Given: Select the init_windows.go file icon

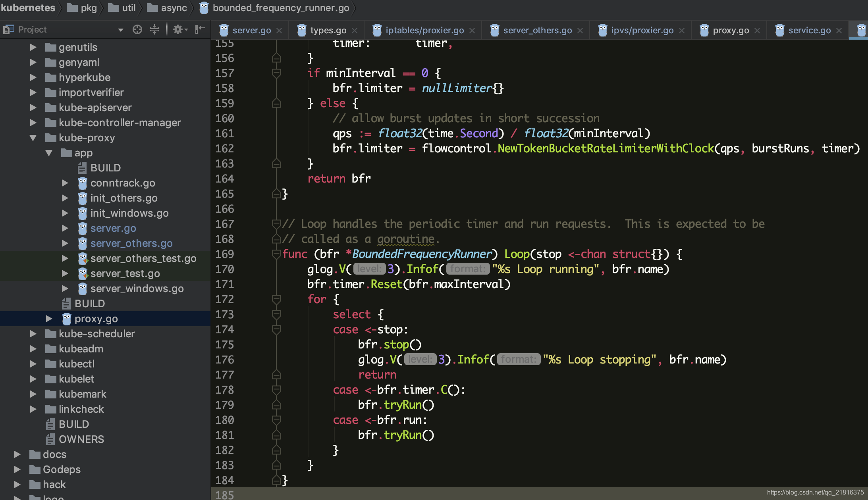Looking at the screenshot, I should point(82,213).
